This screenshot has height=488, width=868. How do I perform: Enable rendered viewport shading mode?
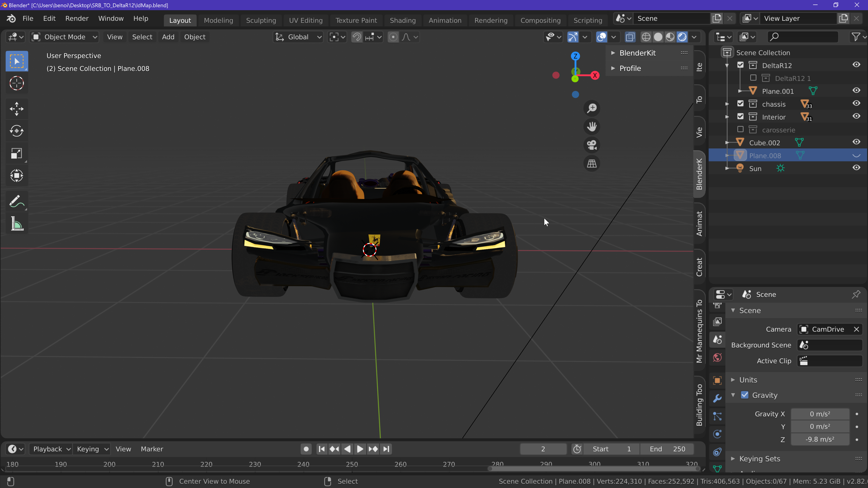(682, 37)
